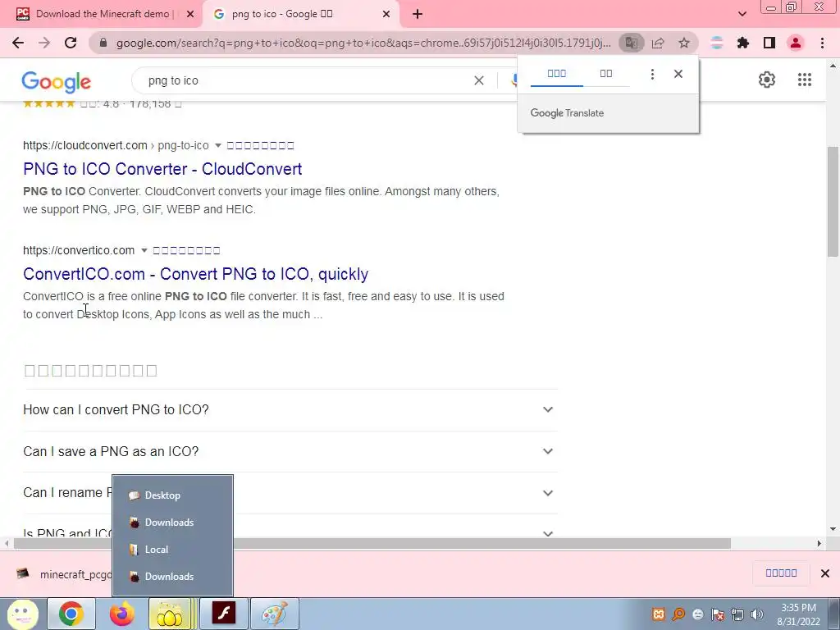
Task: Click the Chrome icon in the taskbar
Action: tap(71, 614)
